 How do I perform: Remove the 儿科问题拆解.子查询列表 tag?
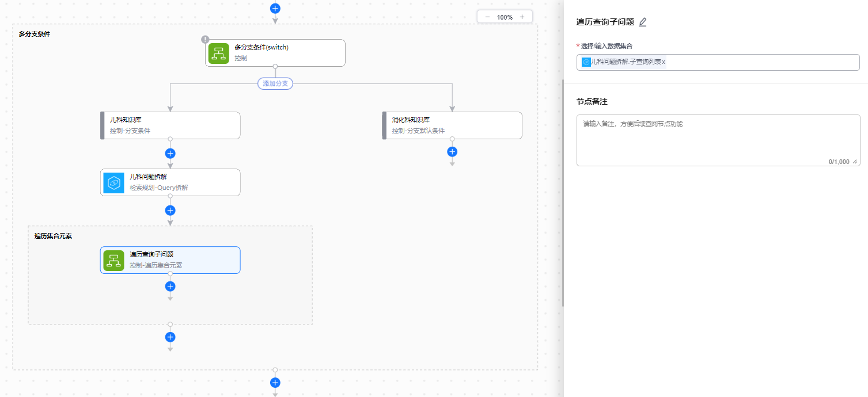tap(664, 62)
